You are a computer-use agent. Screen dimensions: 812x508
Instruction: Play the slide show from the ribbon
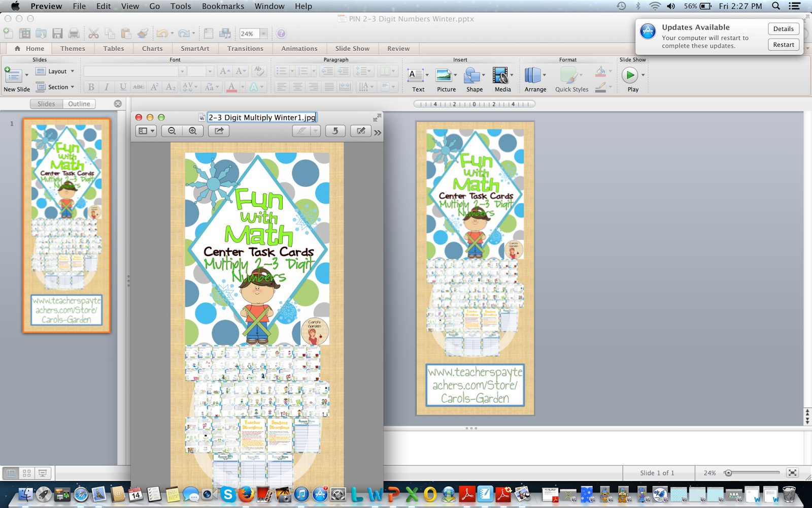[x=630, y=75]
